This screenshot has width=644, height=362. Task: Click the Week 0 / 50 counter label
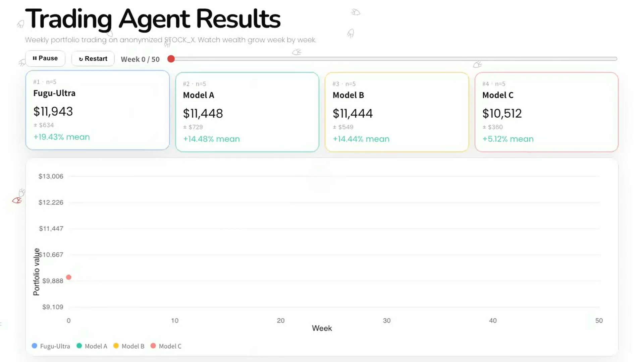click(140, 59)
